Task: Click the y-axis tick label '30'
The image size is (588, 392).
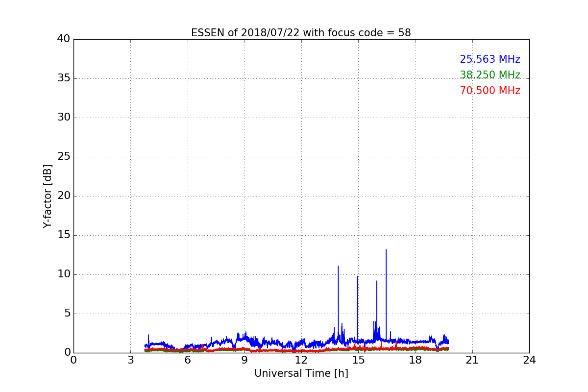Action: (x=64, y=118)
